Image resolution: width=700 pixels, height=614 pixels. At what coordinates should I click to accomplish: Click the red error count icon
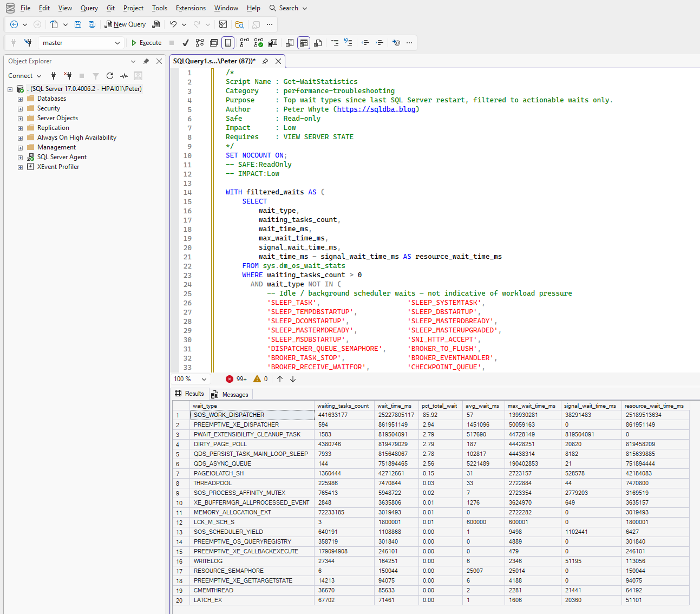pos(230,379)
